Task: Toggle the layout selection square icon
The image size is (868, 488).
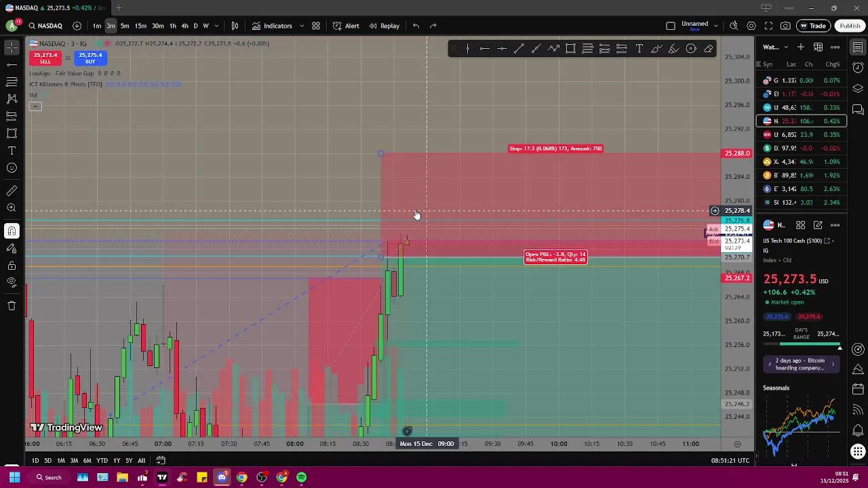Action: click(x=671, y=26)
